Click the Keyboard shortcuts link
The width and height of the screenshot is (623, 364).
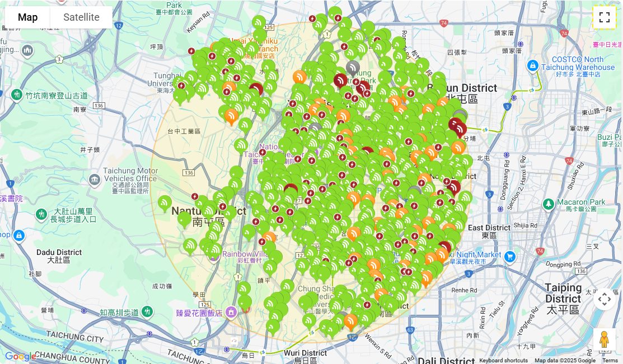point(504,360)
